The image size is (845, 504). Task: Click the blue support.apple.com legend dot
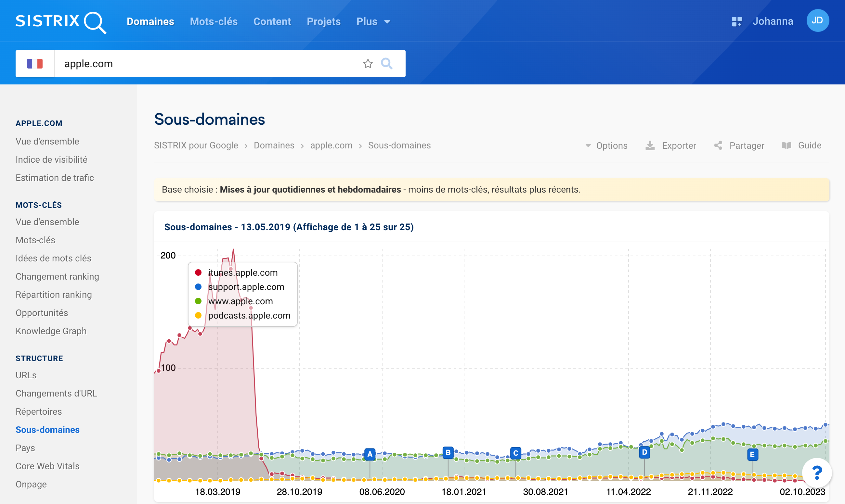(198, 287)
